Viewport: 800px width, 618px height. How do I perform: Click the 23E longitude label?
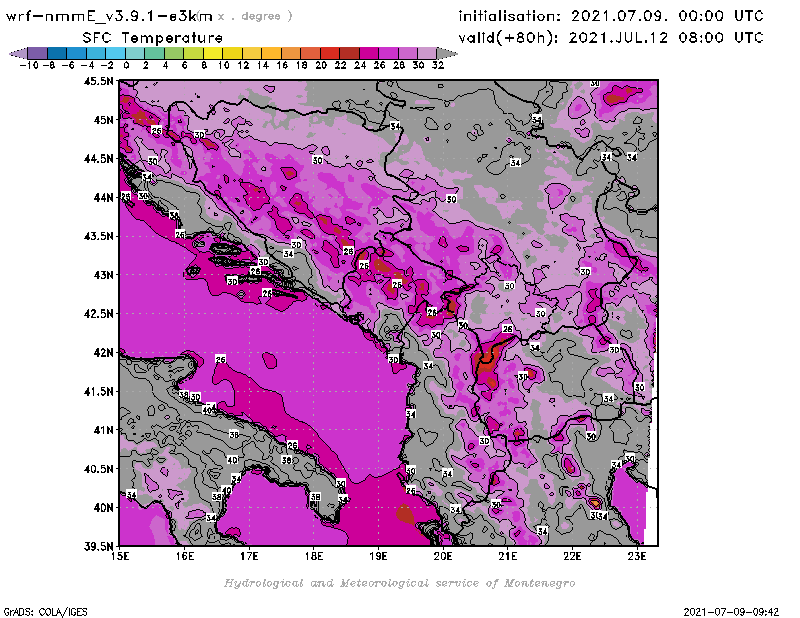637,556
